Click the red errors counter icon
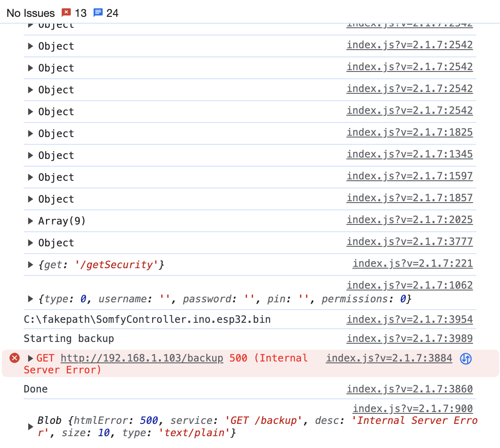The image size is (500, 448). coord(66,13)
